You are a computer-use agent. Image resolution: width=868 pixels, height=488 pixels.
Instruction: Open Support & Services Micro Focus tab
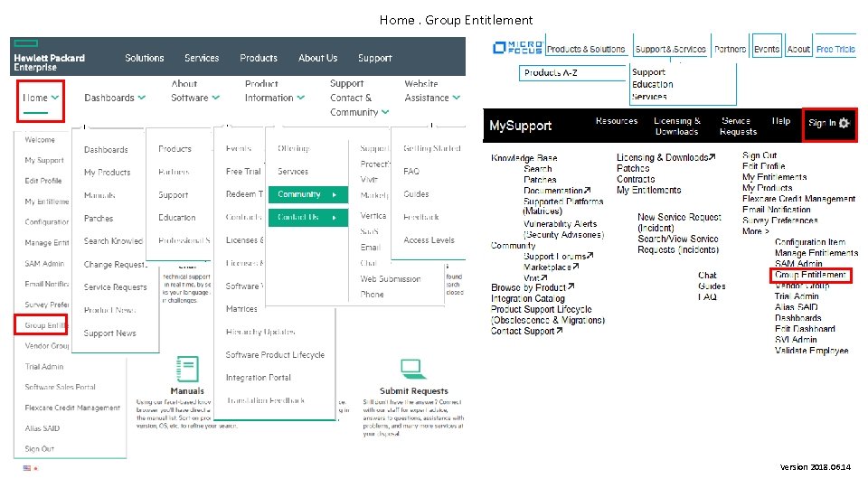point(670,49)
